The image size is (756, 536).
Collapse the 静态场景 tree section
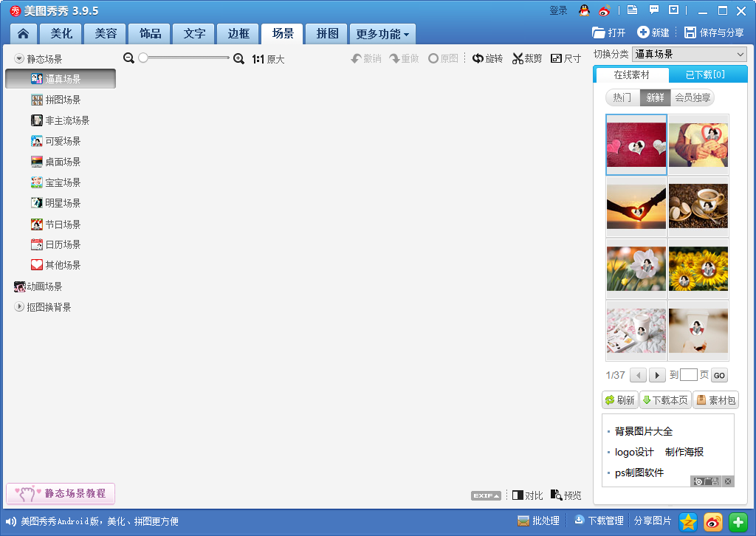pyautogui.click(x=19, y=59)
